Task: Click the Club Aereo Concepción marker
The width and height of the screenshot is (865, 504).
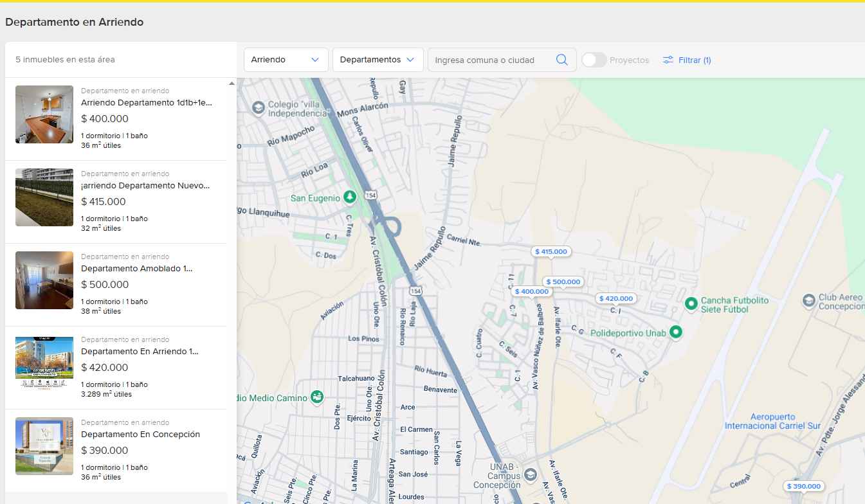Action: click(x=809, y=300)
